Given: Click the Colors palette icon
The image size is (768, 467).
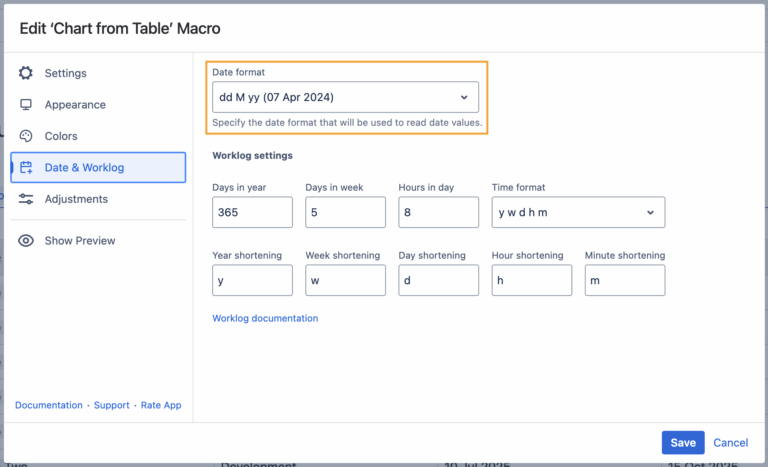Looking at the screenshot, I should pyautogui.click(x=26, y=136).
